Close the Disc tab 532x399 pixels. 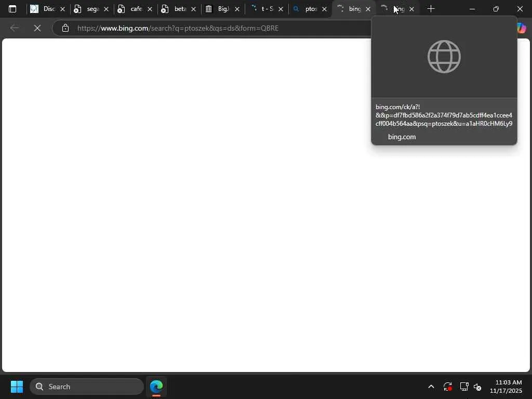62,9
